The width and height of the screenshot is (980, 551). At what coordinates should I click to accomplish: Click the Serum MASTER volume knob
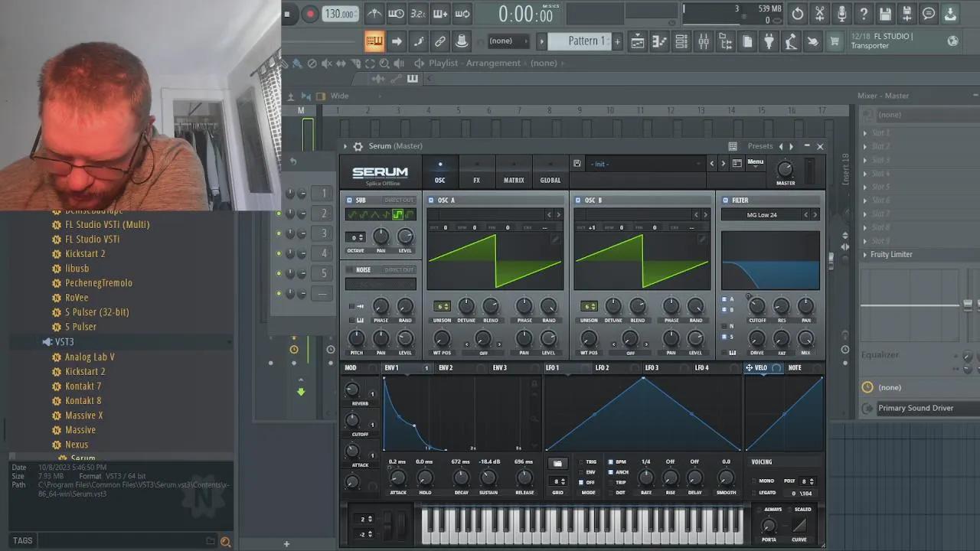[x=785, y=168]
